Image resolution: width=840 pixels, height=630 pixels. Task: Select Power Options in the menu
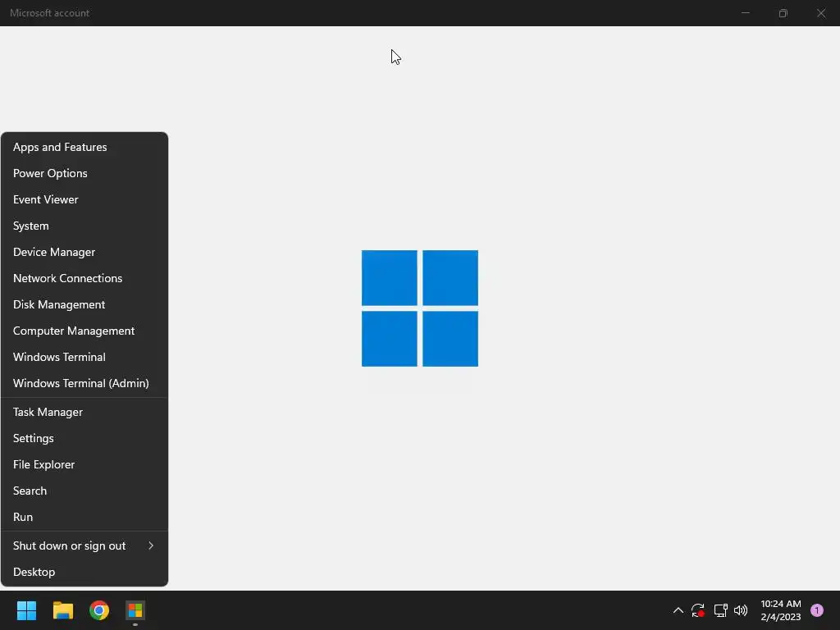tap(84, 173)
